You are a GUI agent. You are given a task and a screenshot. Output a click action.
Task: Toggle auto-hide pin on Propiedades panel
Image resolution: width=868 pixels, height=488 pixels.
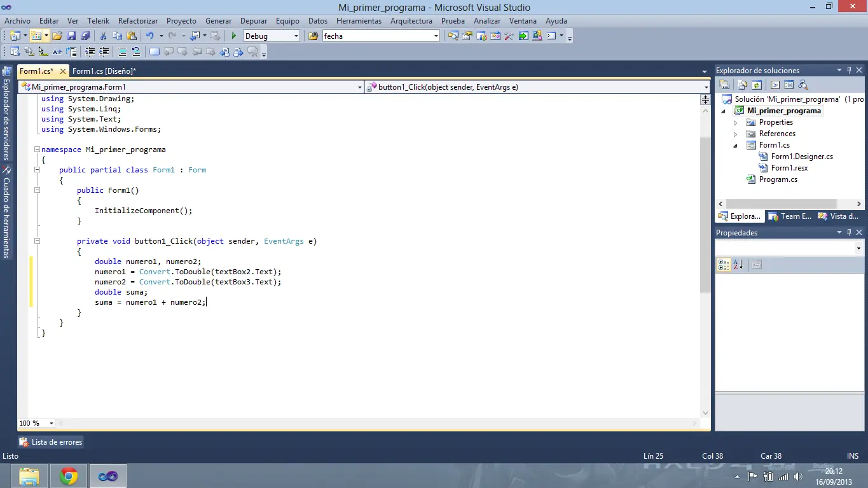tap(849, 233)
